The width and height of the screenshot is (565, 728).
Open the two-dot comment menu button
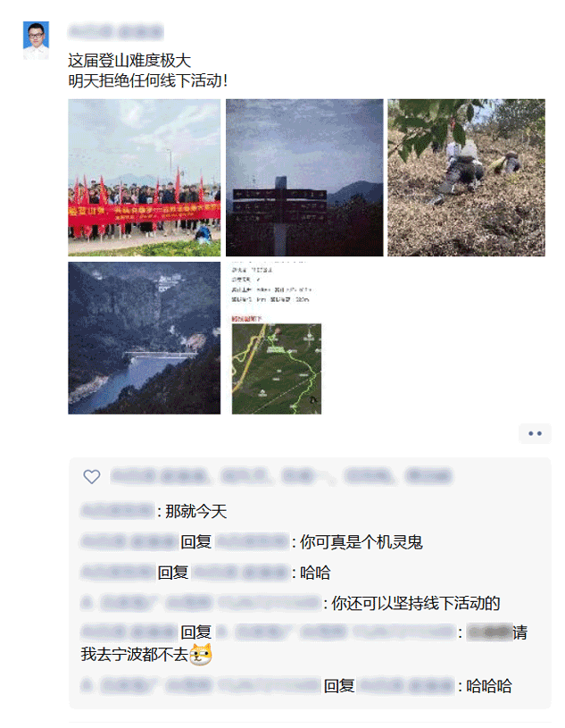(535, 433)
